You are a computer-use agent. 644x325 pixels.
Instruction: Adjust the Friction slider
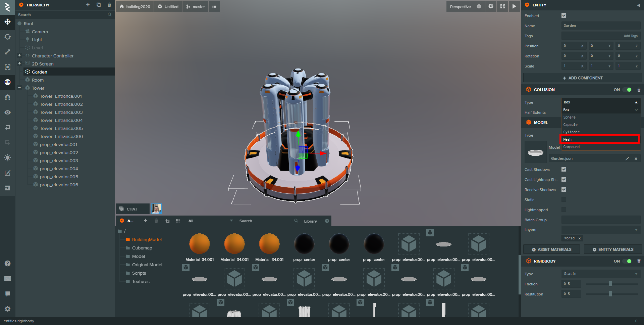612,284
